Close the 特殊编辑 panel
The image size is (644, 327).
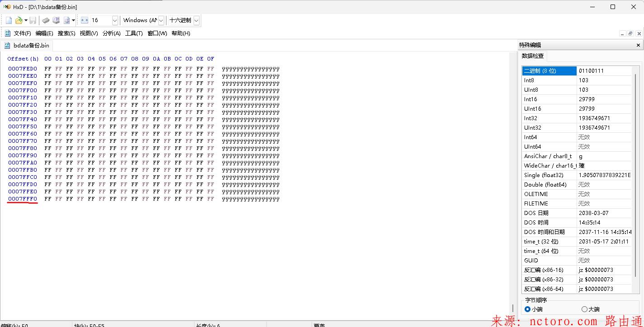tap(638, 45)
